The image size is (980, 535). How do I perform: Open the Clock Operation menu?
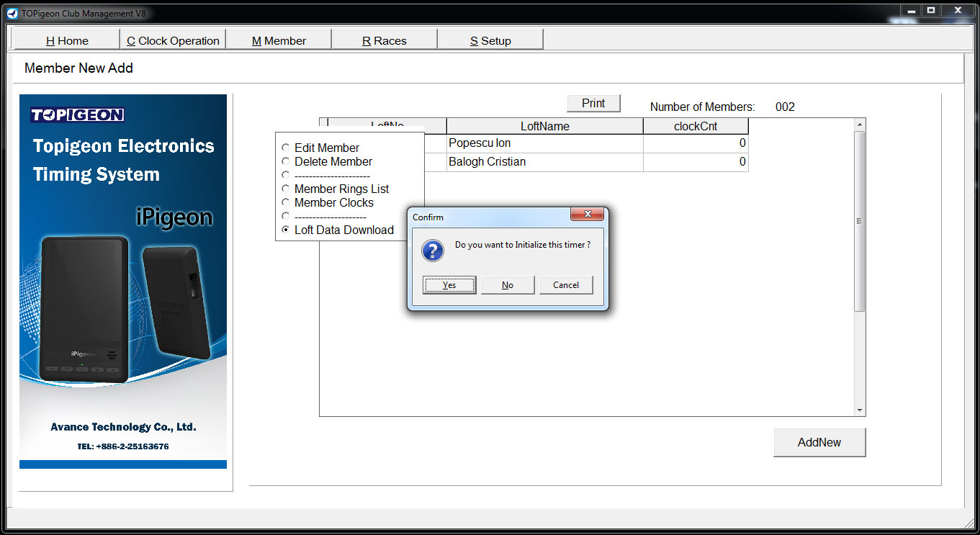(x=173, y=40)
